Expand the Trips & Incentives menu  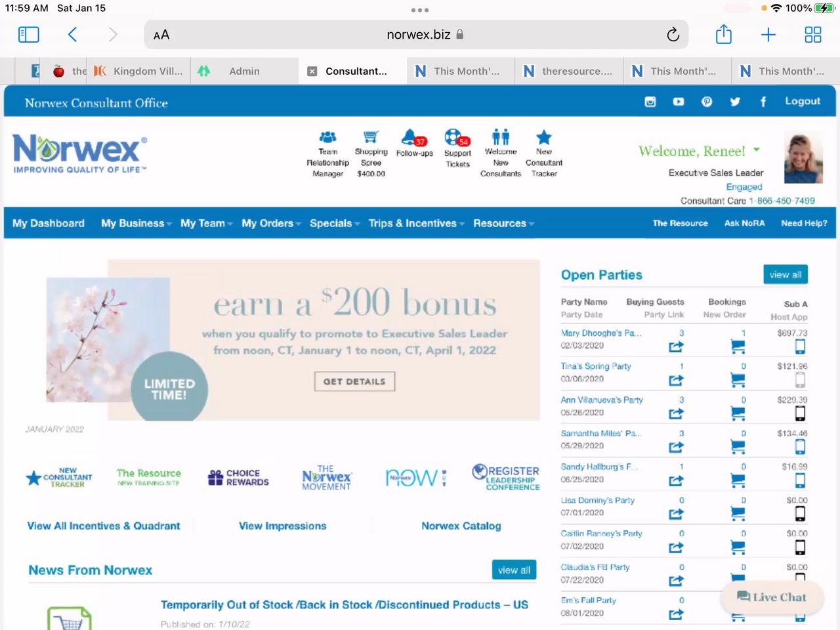[x=416, y=223]
